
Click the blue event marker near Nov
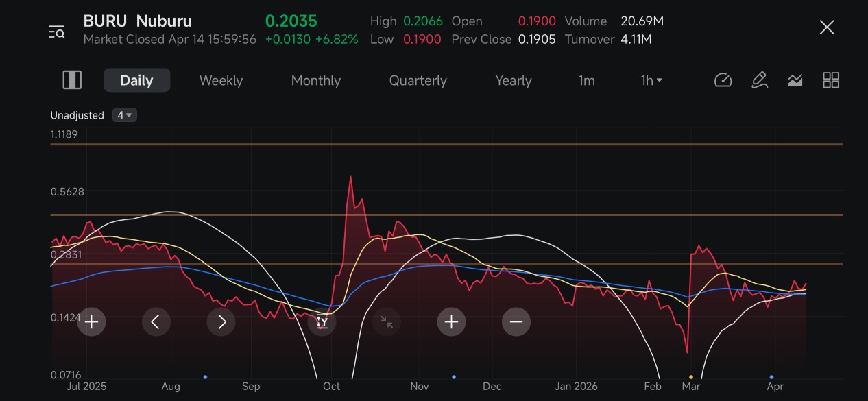454,377
